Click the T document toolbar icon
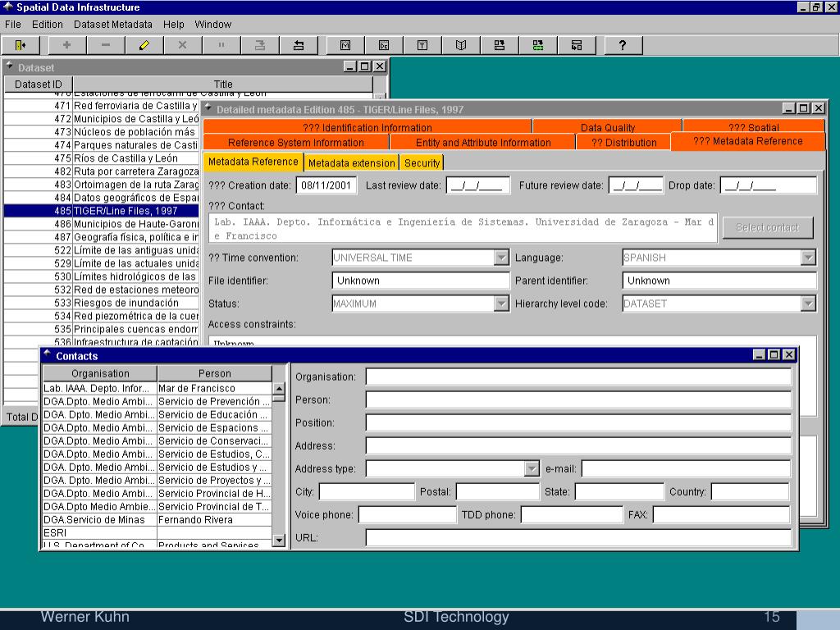The image size is (840, 630). (x=422, y=46)
